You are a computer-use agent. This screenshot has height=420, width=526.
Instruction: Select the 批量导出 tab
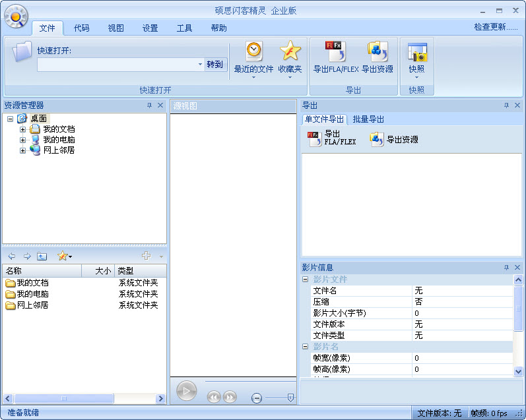pyautogui.click(x=368, y=119)
